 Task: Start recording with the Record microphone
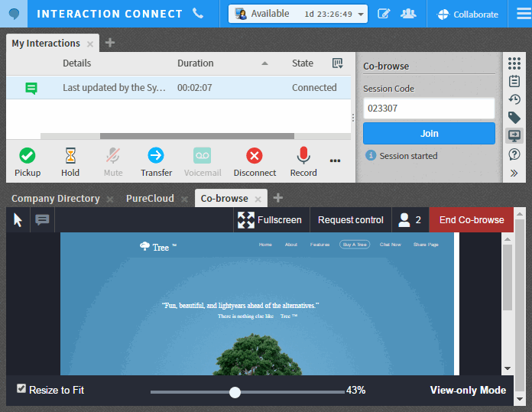pyautogui.click(x=303, y=156)
